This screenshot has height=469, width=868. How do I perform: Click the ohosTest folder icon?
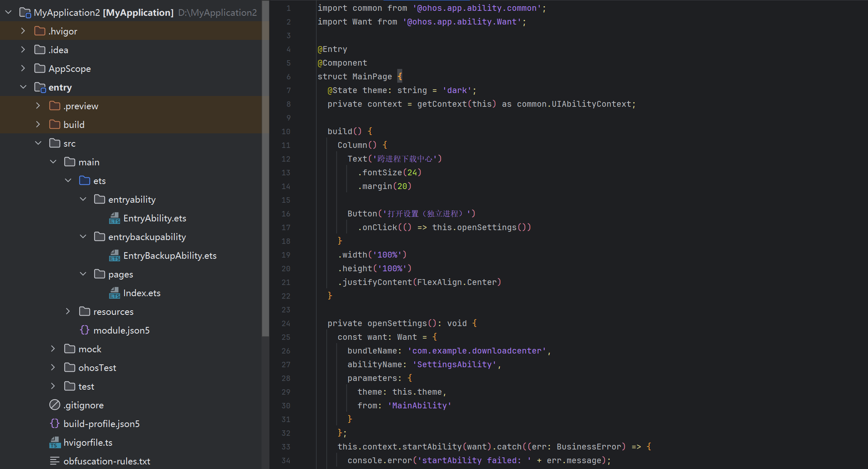click(70, 368)
